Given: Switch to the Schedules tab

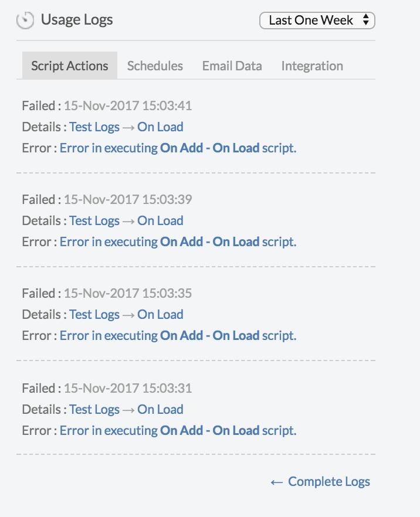Looking at the screenshot, I should click(x=155, y=66).
